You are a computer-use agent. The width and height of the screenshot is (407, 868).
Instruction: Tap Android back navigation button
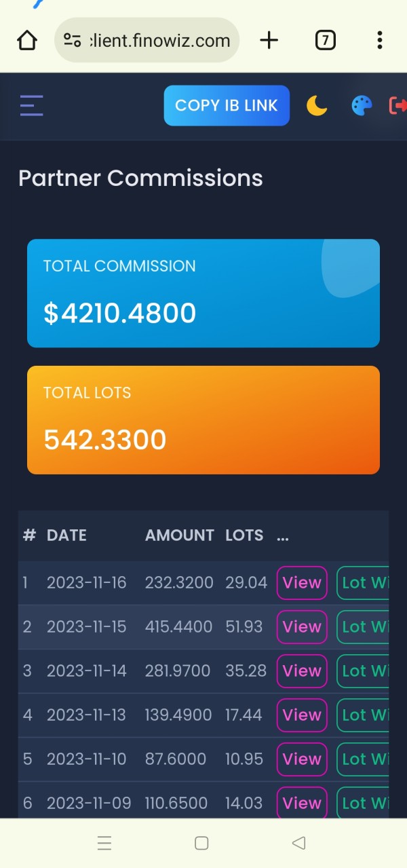298,844
